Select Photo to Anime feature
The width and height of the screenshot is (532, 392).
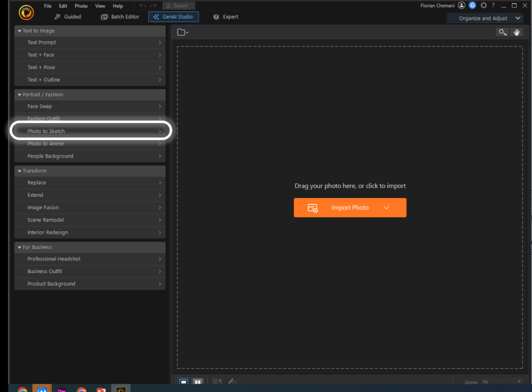pyautogui.click(x=90, y=144)
